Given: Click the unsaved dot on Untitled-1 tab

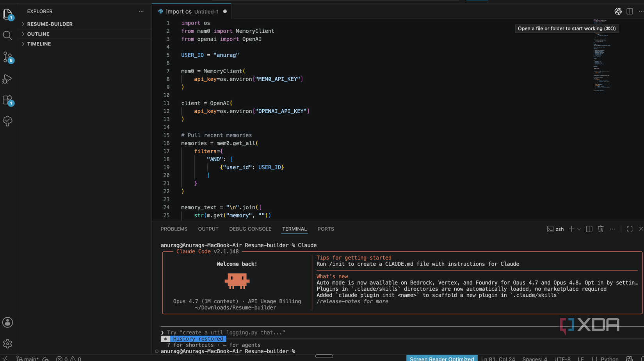Looking at the screenshot, I should [225, 11].
